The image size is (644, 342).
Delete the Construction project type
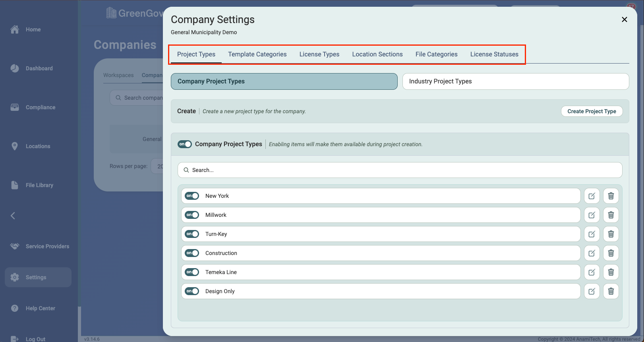click(611, 253)
